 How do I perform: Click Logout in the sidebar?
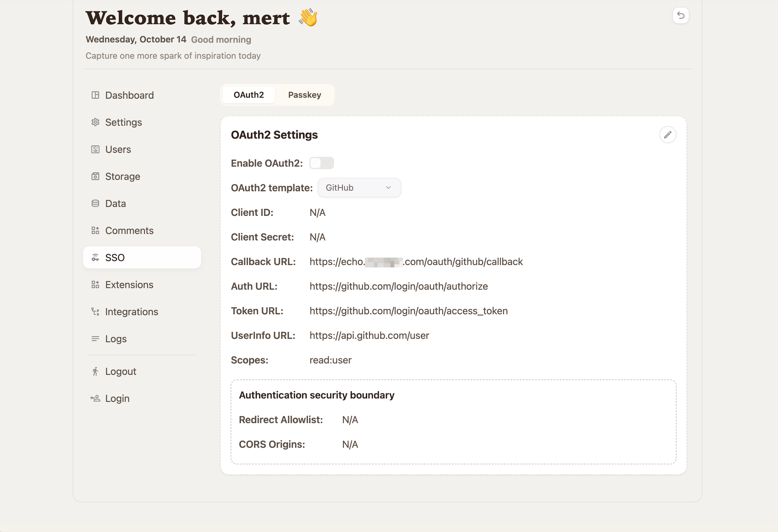142,371
